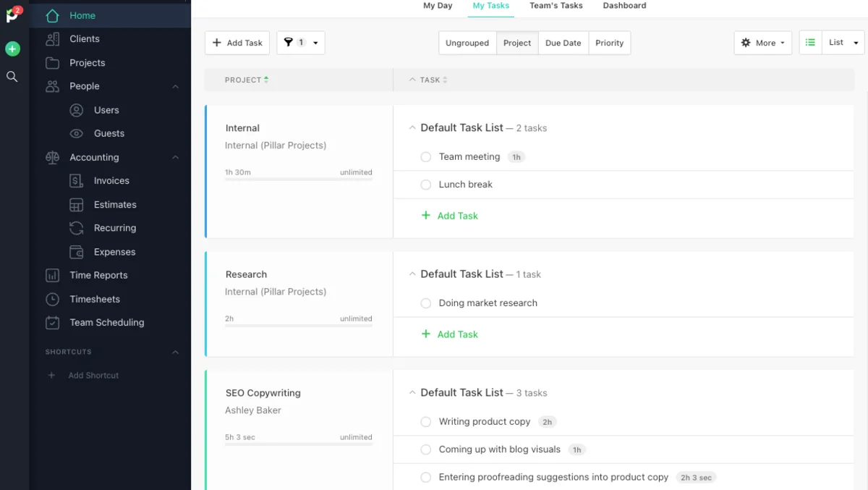Click the plus icon beside Add Shortcut

coord(51,376)
